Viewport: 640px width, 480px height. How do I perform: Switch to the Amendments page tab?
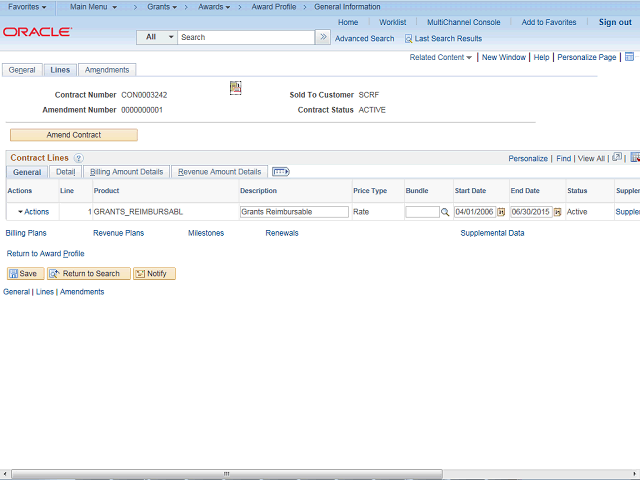107,70
